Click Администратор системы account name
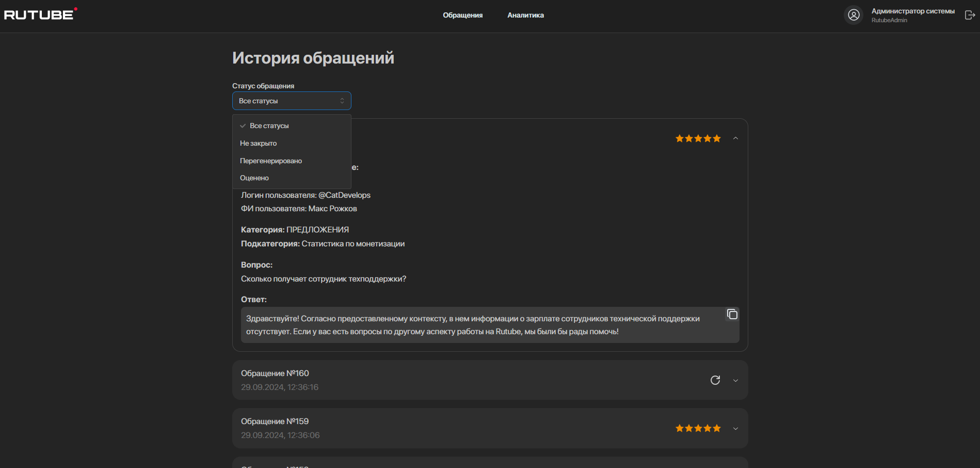This screenshot has width=980, height=468. (912, 11)
